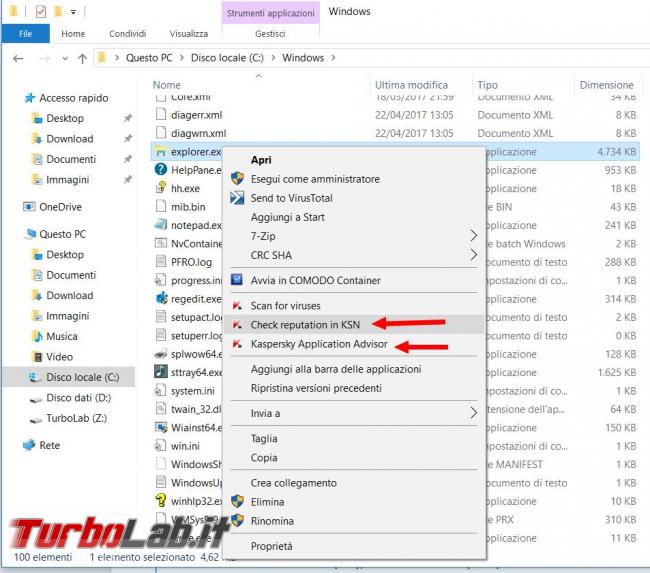The width and height of the screenshot is (650, 573).
Task: Switch to the Home ribbon tab
Action: [x=73, y=34]
